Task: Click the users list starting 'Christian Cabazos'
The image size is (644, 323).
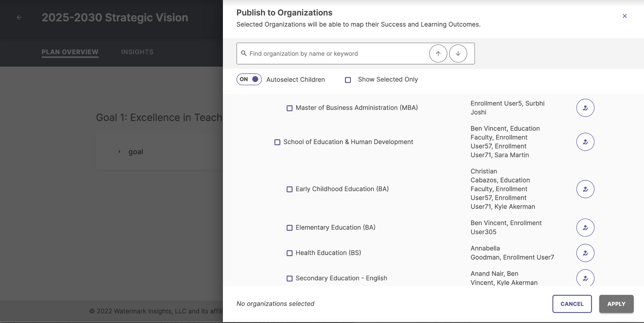Action: coord(503,189)
